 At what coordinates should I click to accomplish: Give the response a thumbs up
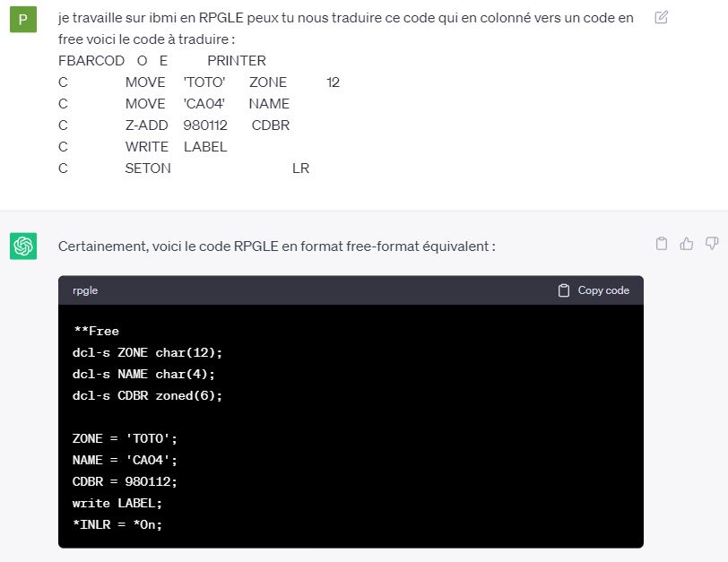click(x=686, y=244)
